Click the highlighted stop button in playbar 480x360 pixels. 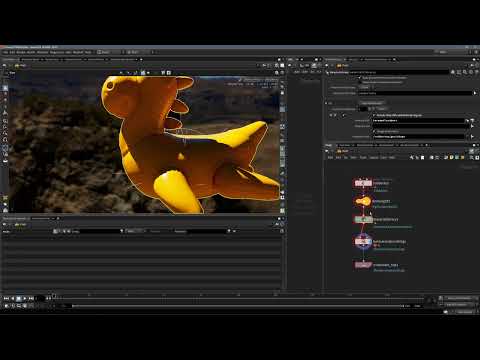tap(19, 298)
